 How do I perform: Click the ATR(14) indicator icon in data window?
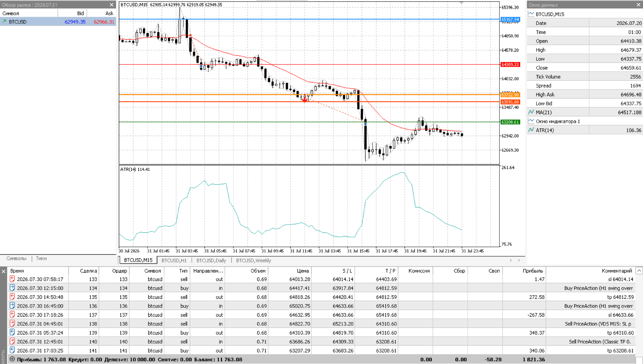531,130
